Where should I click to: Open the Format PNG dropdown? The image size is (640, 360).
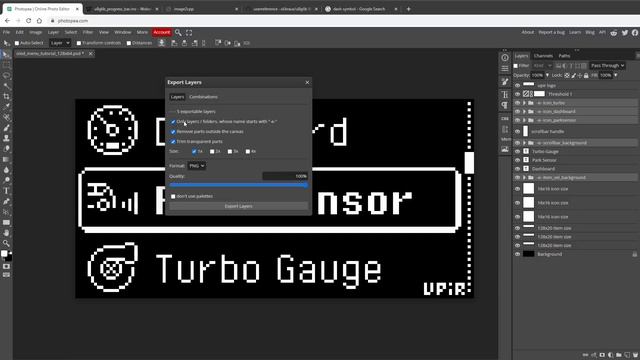[196, 166]
